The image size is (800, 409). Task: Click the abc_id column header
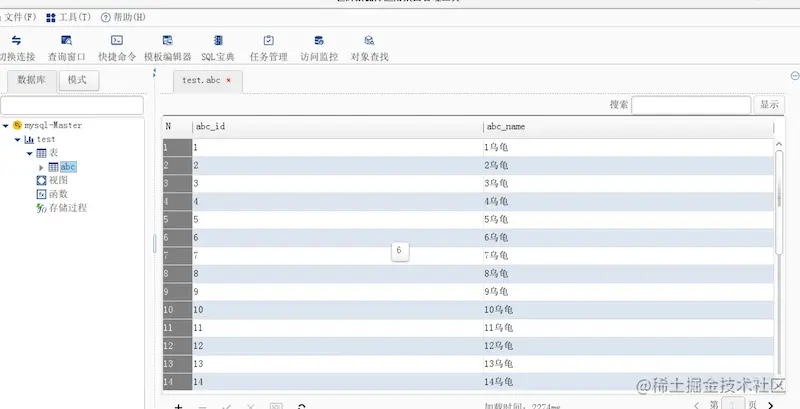[338, 127]
